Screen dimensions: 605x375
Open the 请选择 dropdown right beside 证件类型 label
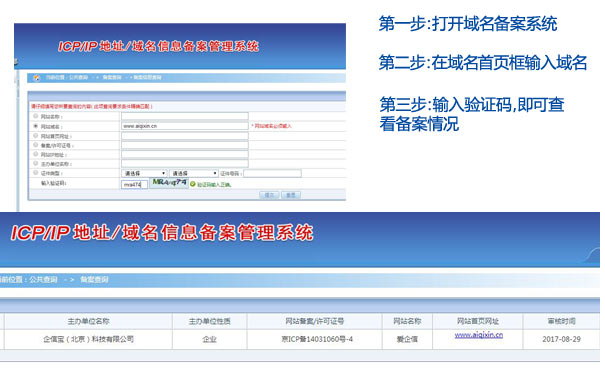click(x=144, y=173)
